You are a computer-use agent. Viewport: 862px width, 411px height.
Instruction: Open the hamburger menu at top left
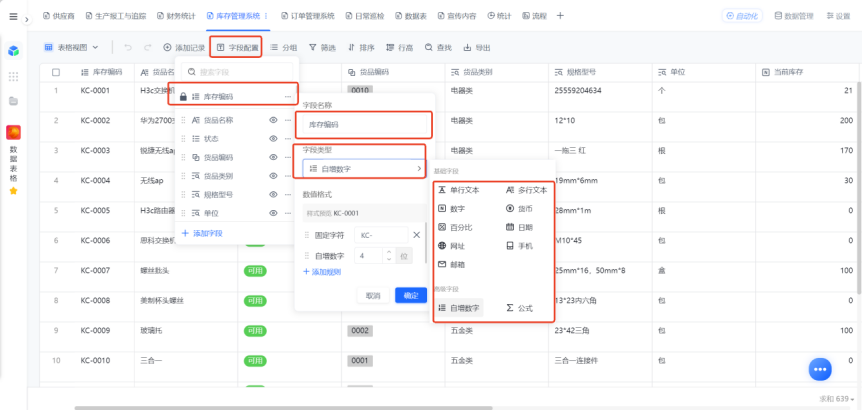(x=13, y=16)
